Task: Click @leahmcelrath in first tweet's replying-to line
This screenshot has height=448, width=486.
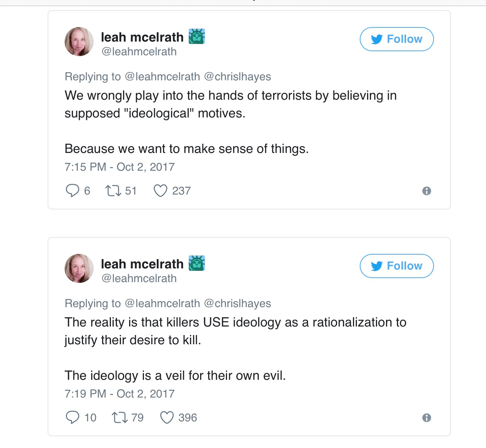Action: [163, 76]
